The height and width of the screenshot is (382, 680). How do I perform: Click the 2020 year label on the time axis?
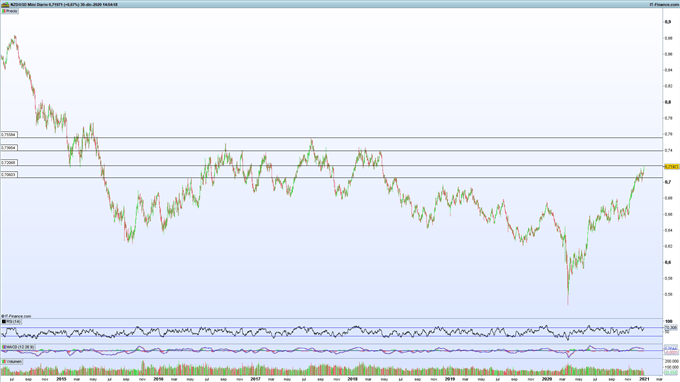547,379
